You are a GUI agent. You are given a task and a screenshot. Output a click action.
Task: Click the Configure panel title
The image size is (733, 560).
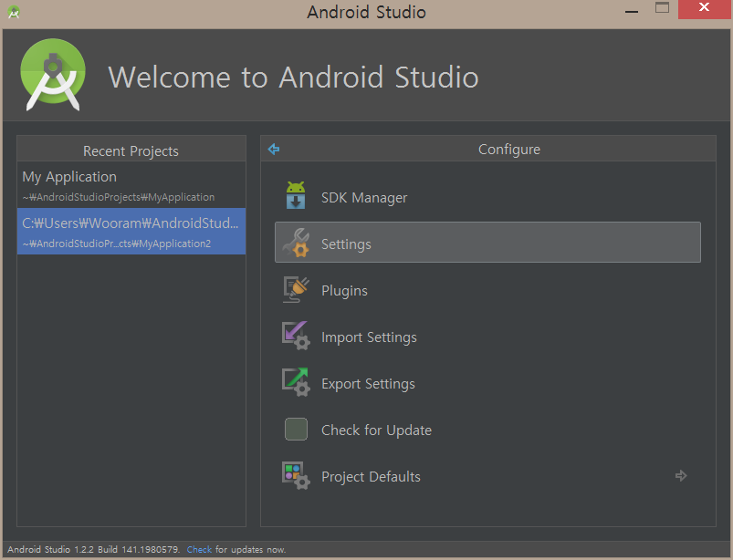509,149
